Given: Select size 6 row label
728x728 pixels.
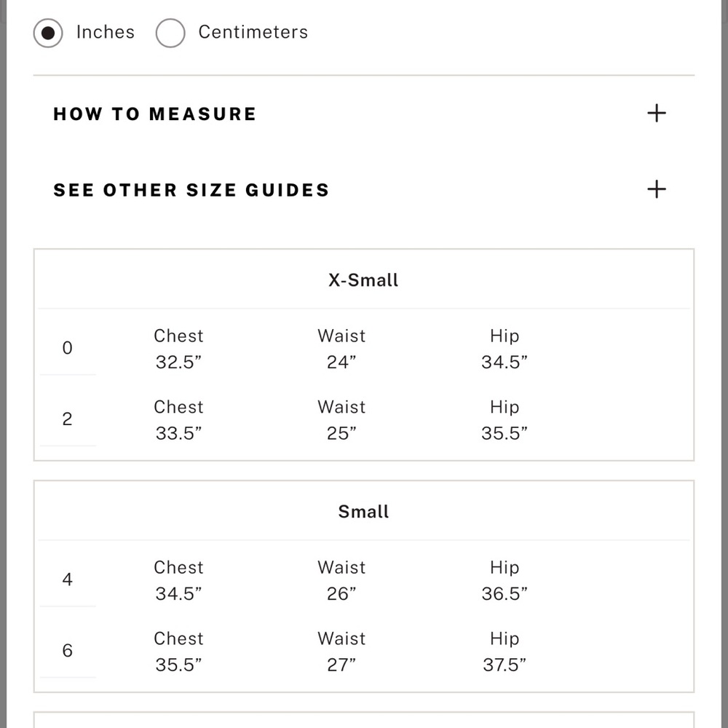Looking at the screenshot, I should pyautogui.click(x=67, y=650).
